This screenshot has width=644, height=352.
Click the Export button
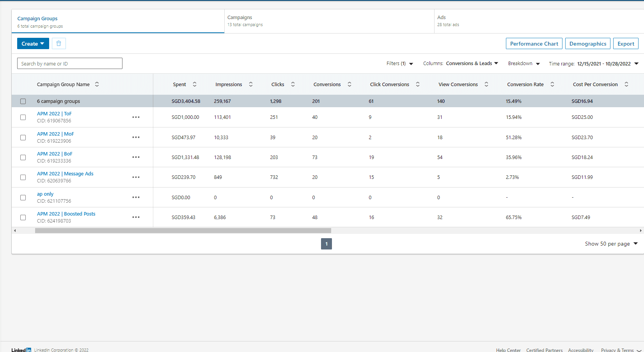[626, 44]
